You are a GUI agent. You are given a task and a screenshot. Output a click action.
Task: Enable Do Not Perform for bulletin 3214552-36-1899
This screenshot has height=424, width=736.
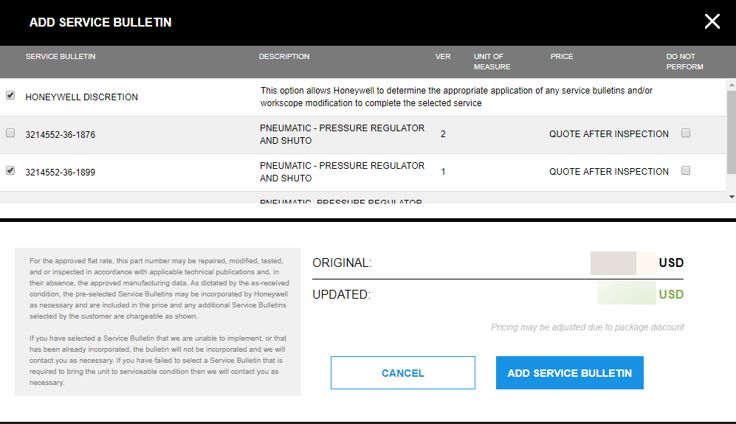click(x=685, y=171)
